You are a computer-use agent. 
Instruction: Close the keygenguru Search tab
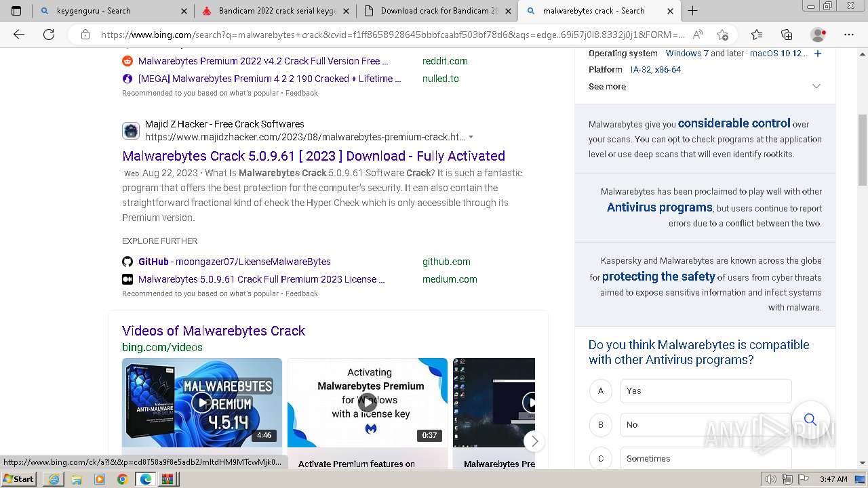tap(184, 11)
